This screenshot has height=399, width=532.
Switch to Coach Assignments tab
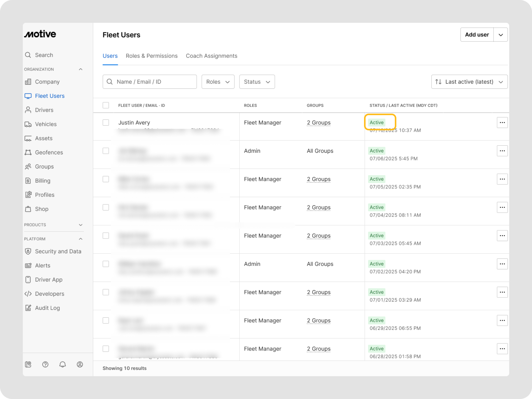coord(211,56)
